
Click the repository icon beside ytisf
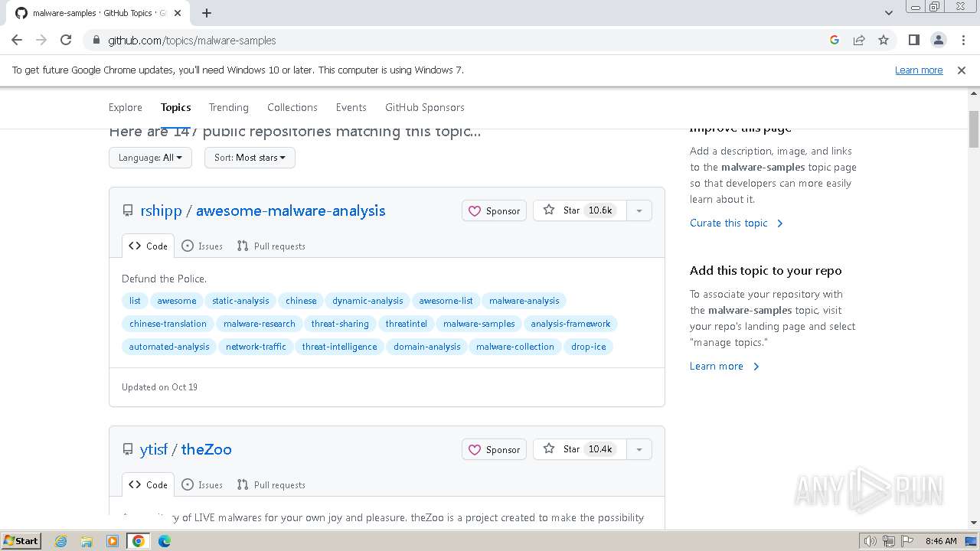click(128, 450)
